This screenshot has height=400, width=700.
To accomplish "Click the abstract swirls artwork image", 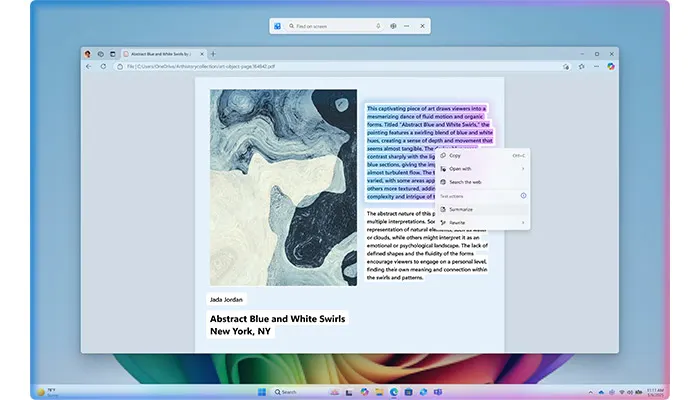I will 283,188.
